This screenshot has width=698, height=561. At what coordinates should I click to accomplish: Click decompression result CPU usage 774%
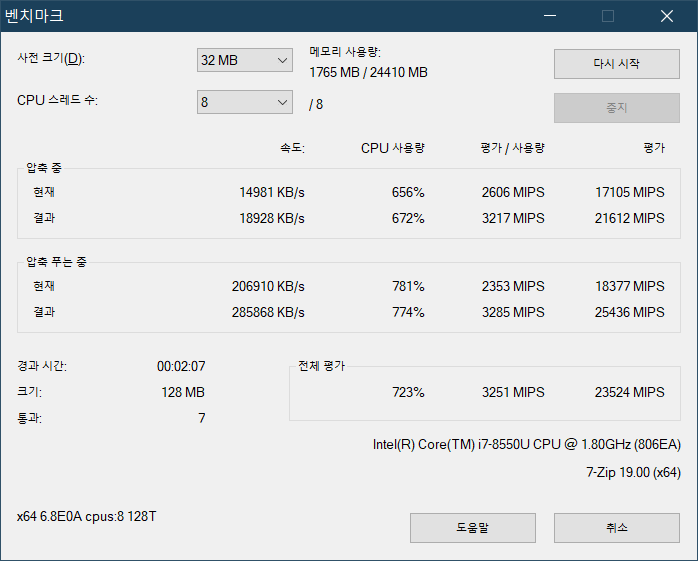point(408,312)
